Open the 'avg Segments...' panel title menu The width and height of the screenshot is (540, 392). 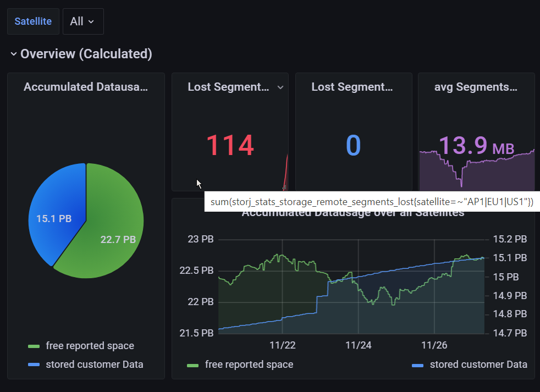click(476, 87)
